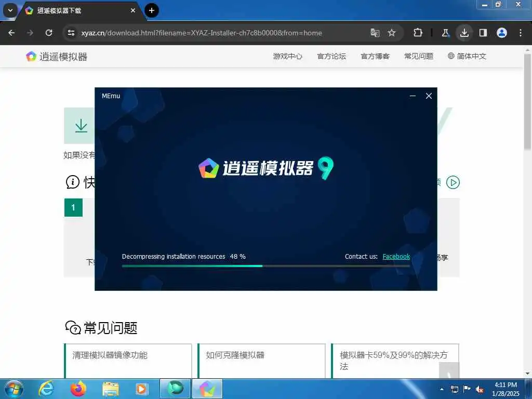Screen dimensions: 532x399
Task: Close the 逍遥模拟器下载 tab
Action: point(133,10)
